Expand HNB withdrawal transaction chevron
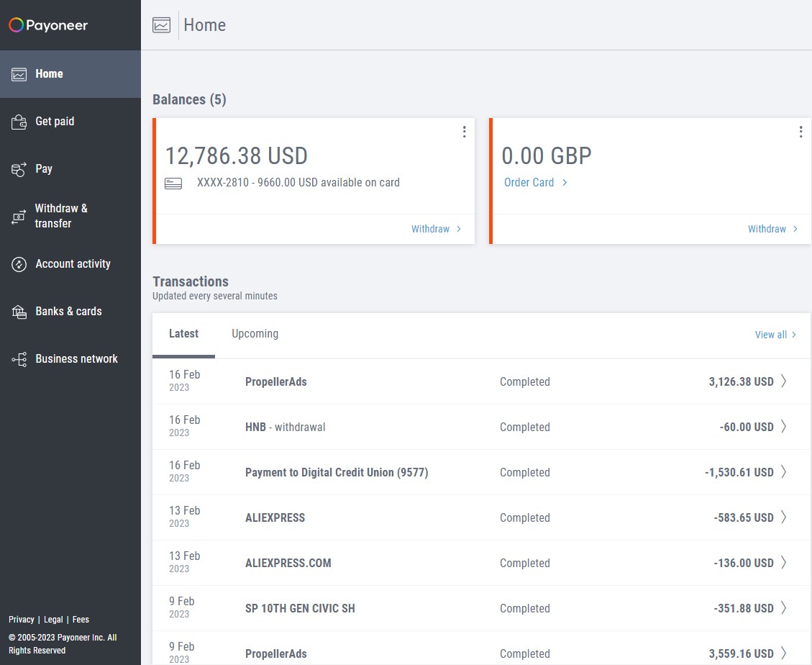This screenshot has height=665, width=812. pos(783,427)
